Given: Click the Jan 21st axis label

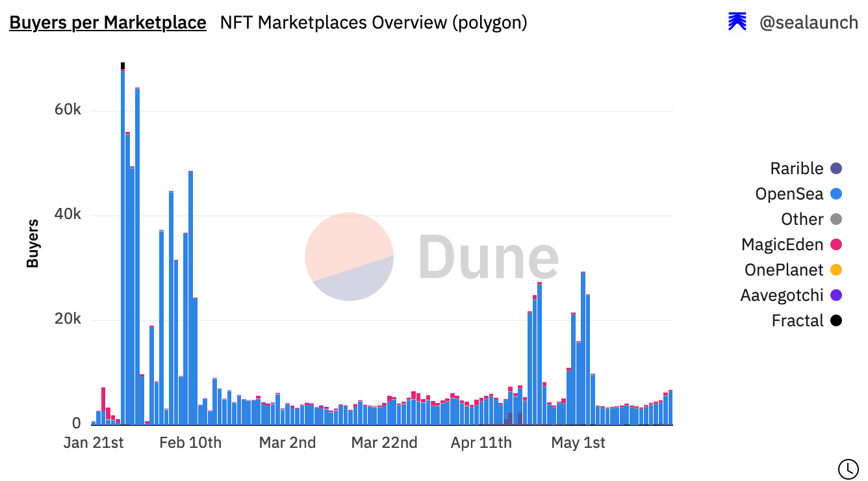Looking at the screenshot, I should click(x=94, y=443).
